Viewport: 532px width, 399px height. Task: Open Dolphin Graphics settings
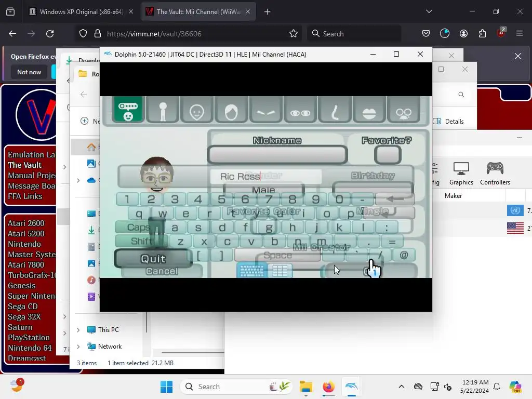click(461, 174)
